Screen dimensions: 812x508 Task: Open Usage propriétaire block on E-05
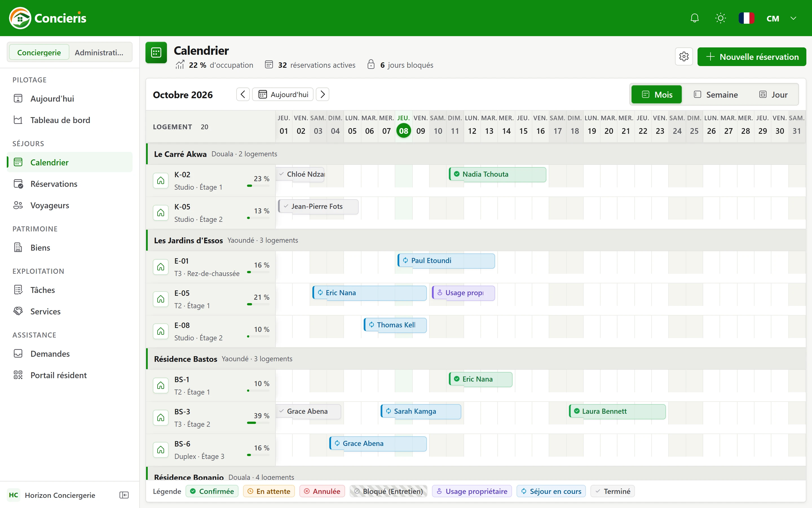(x=464, y=293)
